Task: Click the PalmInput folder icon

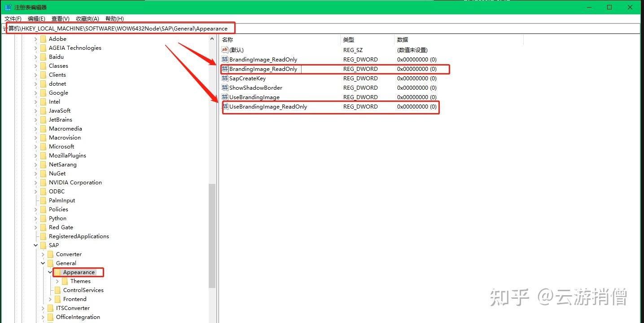Action: [x=43, y=201]
